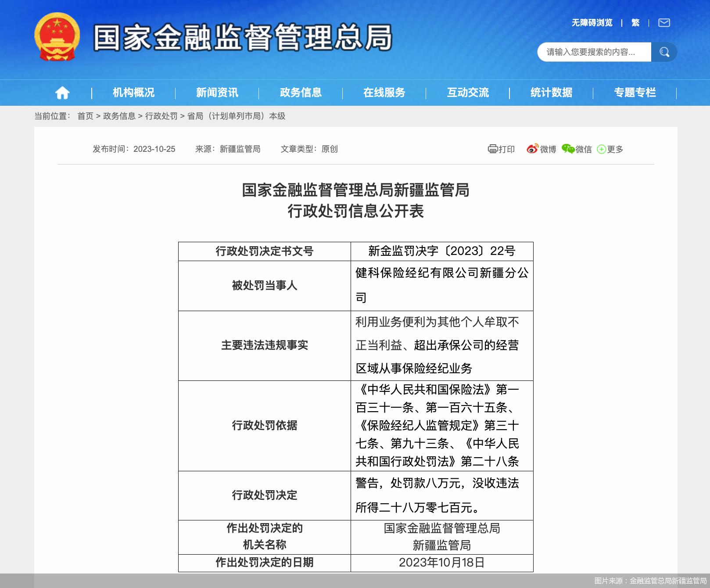Click the 文章类型：原创 text
The image size is (710, 588).
309,149
